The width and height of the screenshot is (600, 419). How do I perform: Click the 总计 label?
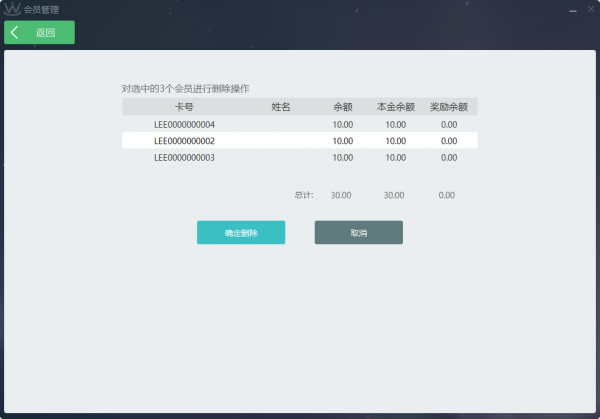304,195
